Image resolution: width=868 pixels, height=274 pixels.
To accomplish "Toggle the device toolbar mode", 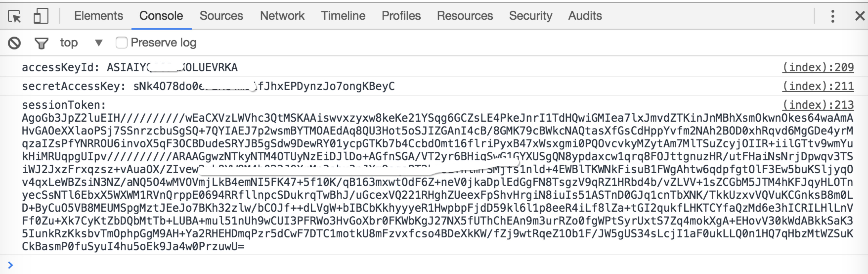I will [x=41, y=16].
